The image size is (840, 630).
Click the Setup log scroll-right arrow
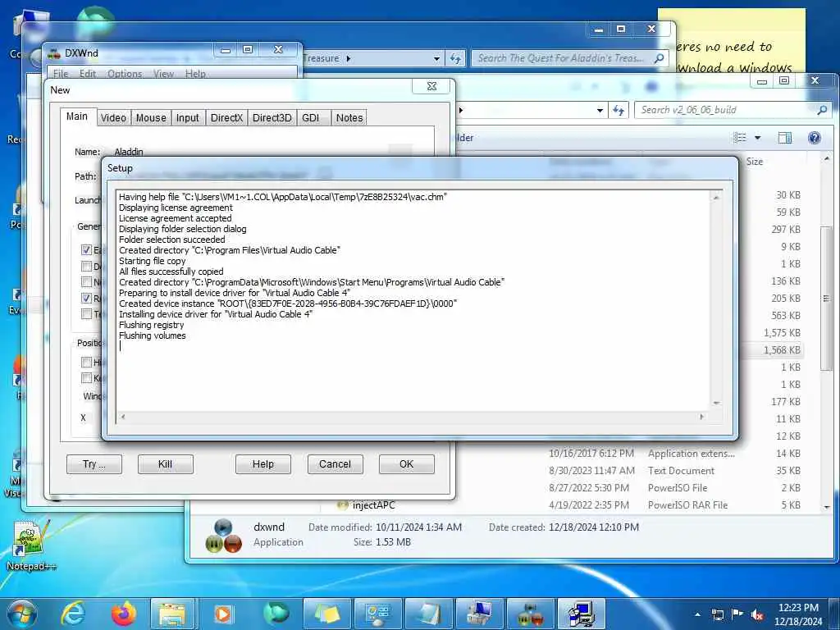[x=701, y=416]
